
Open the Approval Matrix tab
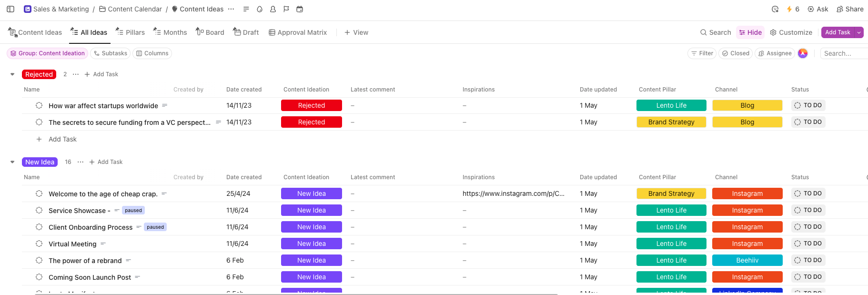[298, 32]
